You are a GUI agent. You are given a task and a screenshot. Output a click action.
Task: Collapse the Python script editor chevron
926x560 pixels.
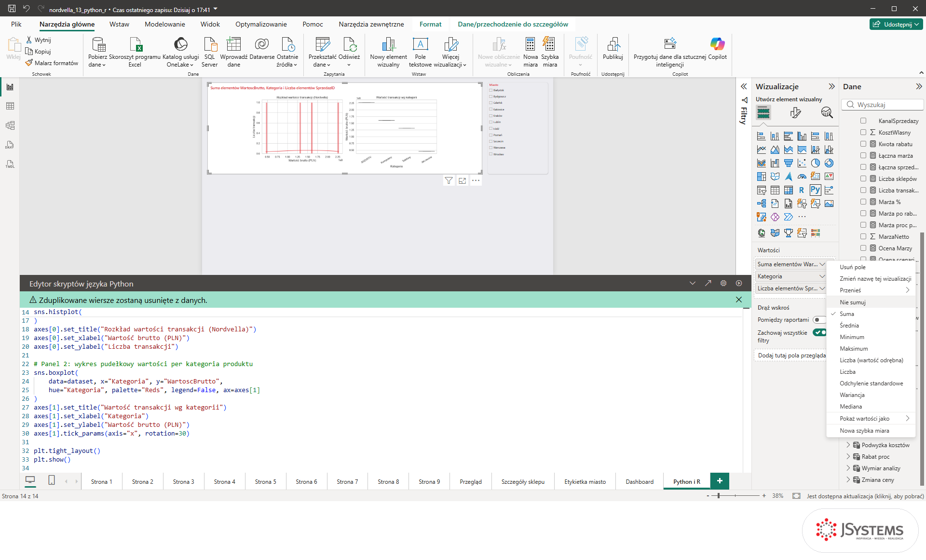[x=693, y=283]
